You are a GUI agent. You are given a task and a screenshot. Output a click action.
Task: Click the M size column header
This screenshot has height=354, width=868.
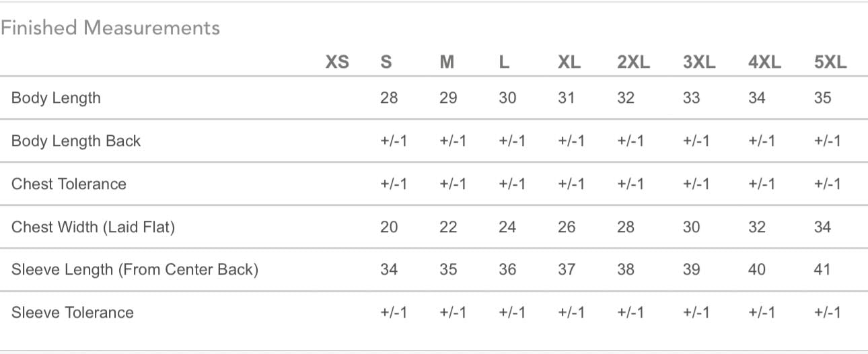447,63
